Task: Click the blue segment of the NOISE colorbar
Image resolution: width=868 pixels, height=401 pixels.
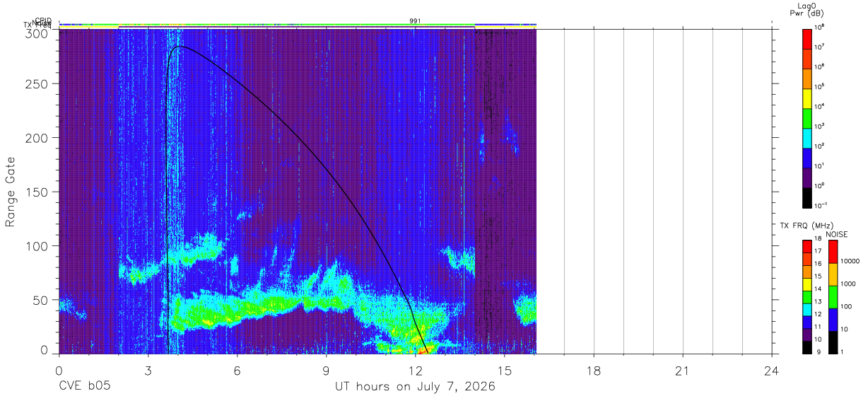Action: [x=833, y=320]
